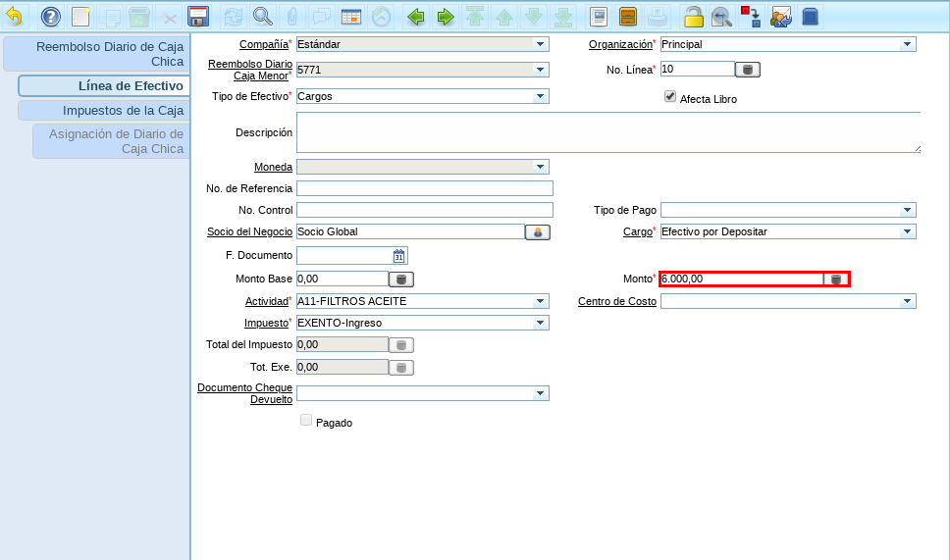Screen dimensions: 950x560
Task: Open the requests envelope with people icon
Action: pos(781,17)
